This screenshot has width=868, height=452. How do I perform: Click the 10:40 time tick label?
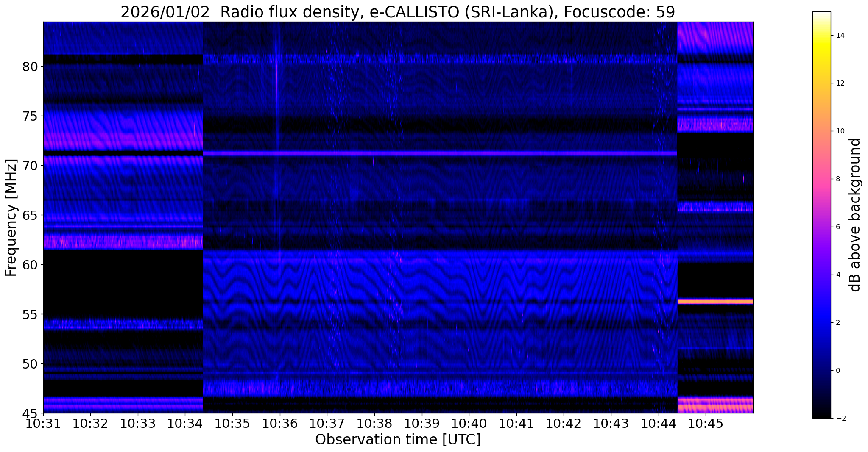click(x=469, y=423)
